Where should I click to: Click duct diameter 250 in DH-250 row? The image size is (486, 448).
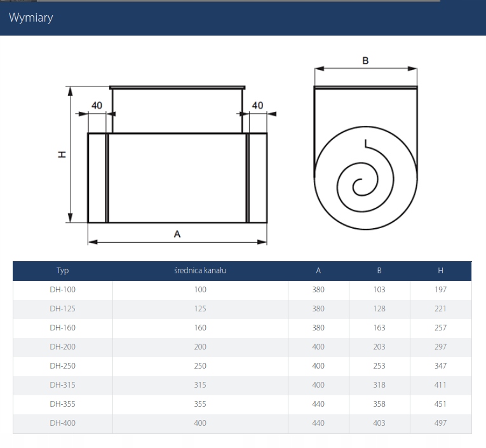point(200,366)
